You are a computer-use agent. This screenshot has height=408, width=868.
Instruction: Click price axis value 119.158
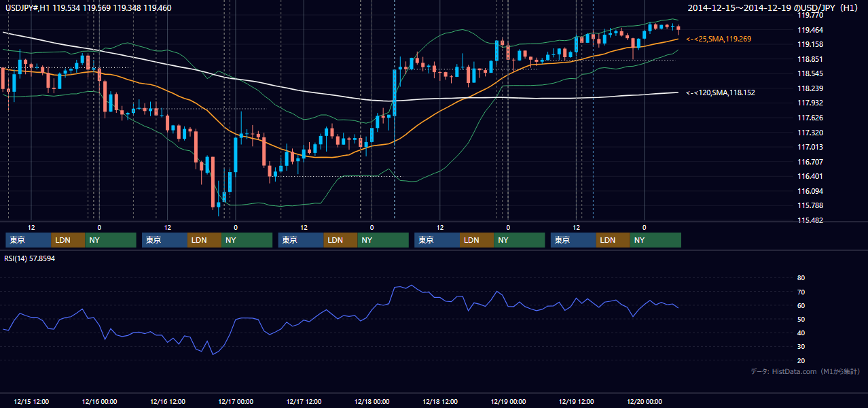coord(810,44)
